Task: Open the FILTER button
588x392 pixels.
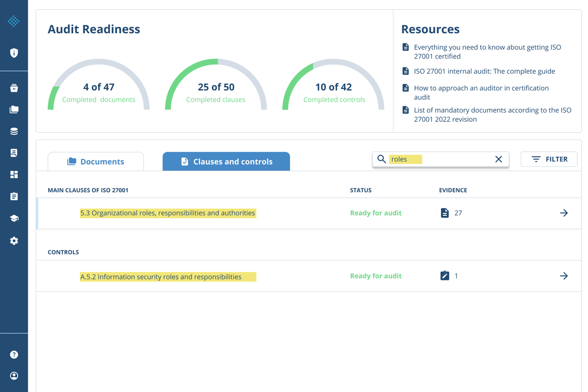Action: (549, 159)
